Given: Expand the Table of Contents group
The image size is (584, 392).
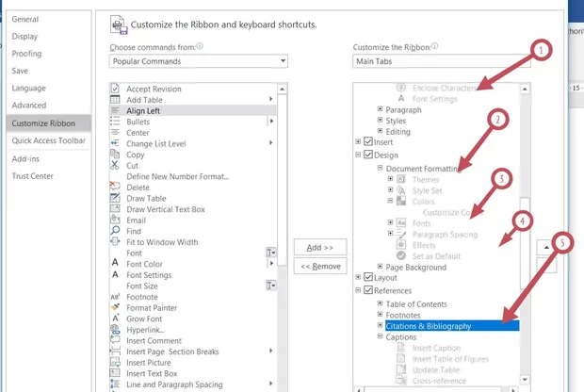Looking at the screenshot, I should click(380, 302).
